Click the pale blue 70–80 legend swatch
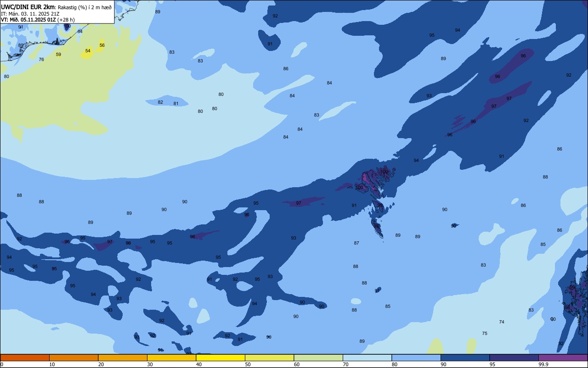This screenshot has width=588, height=368. (x=367, y=357)
